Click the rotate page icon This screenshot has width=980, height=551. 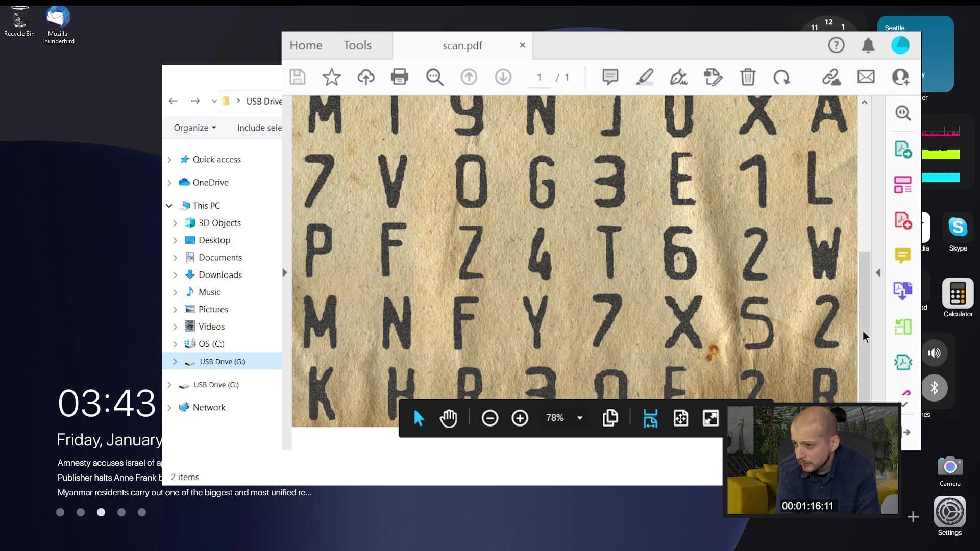(781, 77)
